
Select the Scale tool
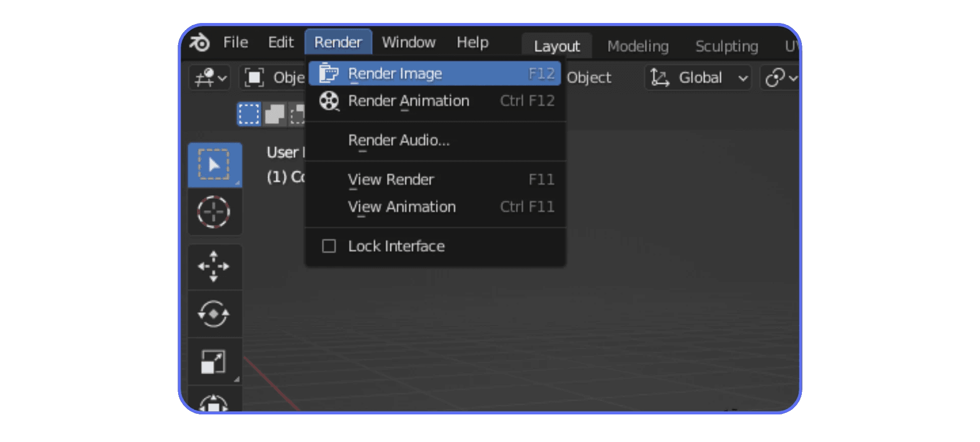click(x=214, y=361)
